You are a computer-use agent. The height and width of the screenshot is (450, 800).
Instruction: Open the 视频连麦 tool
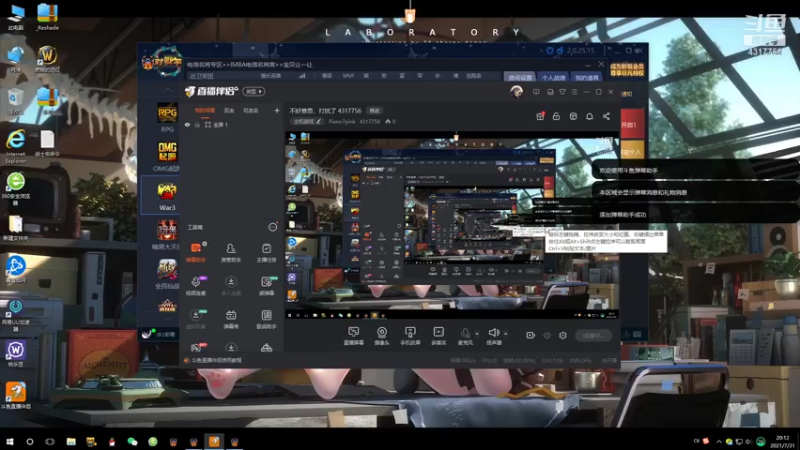pyautogui.click(x=196, y=286)
